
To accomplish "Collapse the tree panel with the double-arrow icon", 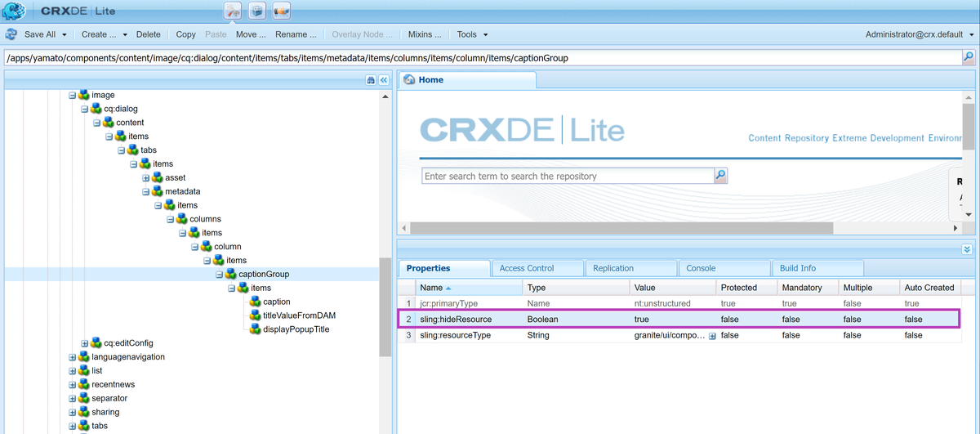I will click(384, 80).
